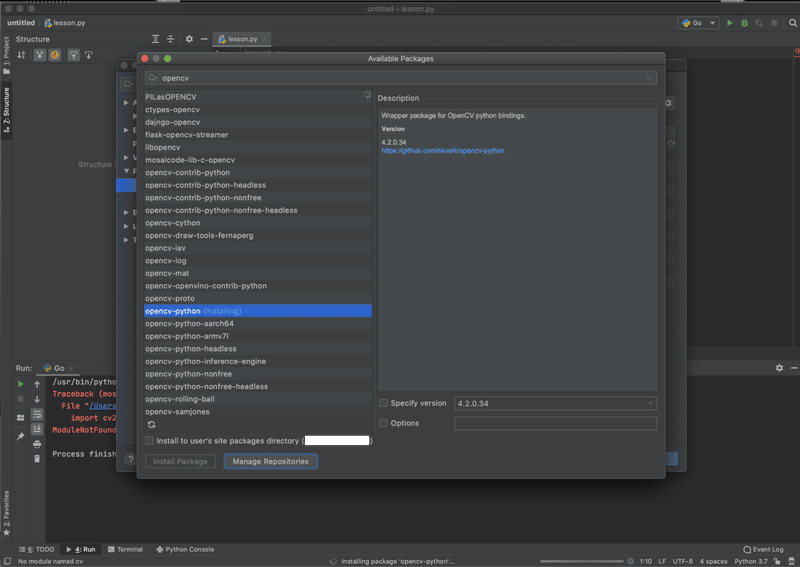Click Sort Alphabetically icon in Structure panel
This screenshot has height=567, width=800.
(21, 55)
